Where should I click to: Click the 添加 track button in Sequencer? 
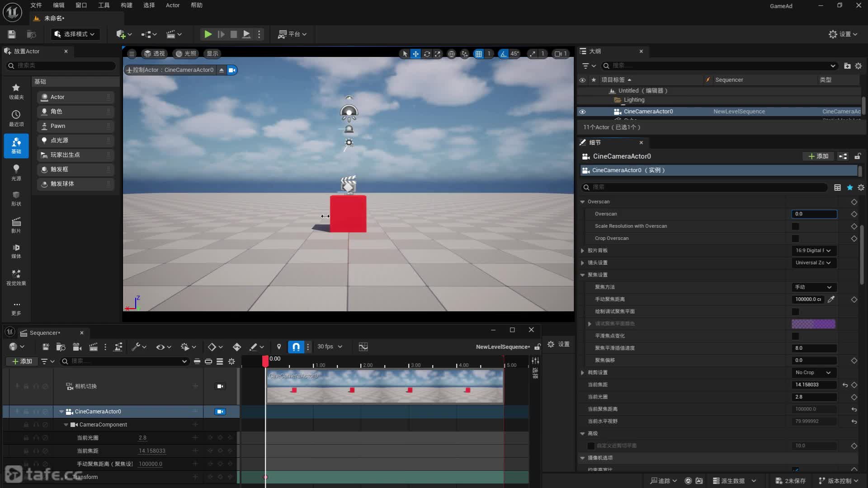(22, 361)
